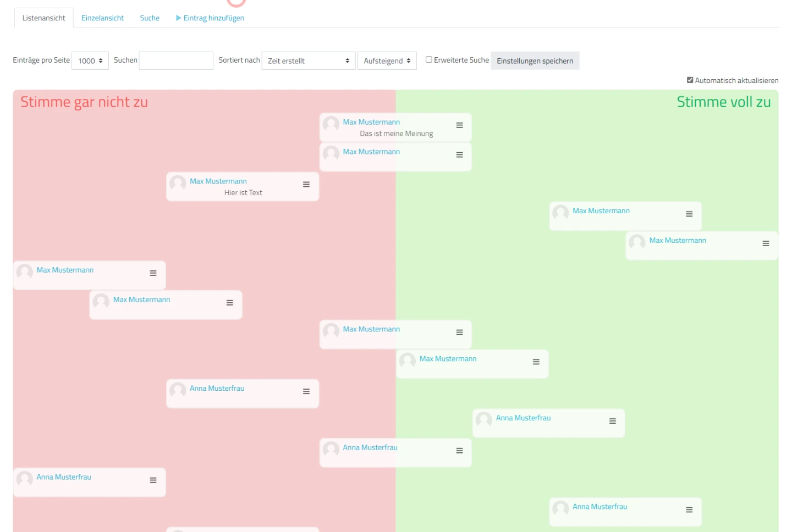Screen dimensions: 792x532
Task: Uncheck Automatisch aktualisieren
Action: pos(690,80)
